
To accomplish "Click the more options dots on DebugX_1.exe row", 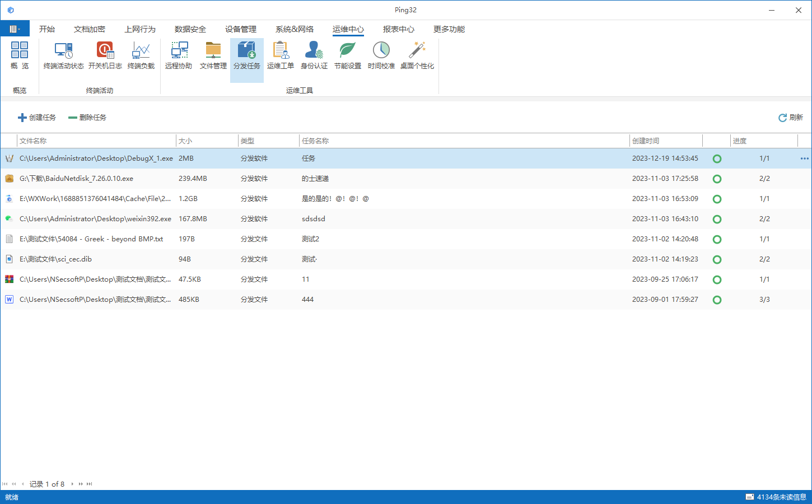I will (x=805, y=158).
